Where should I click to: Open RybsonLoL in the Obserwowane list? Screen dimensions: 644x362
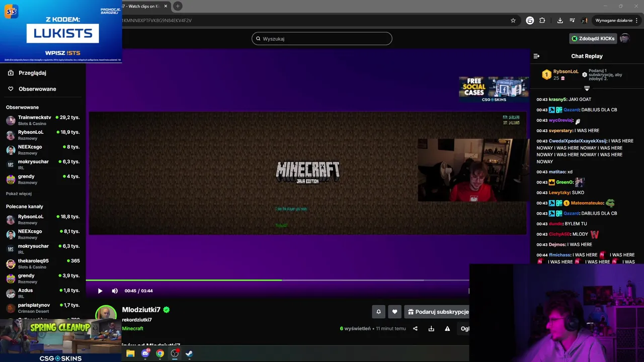43,135
